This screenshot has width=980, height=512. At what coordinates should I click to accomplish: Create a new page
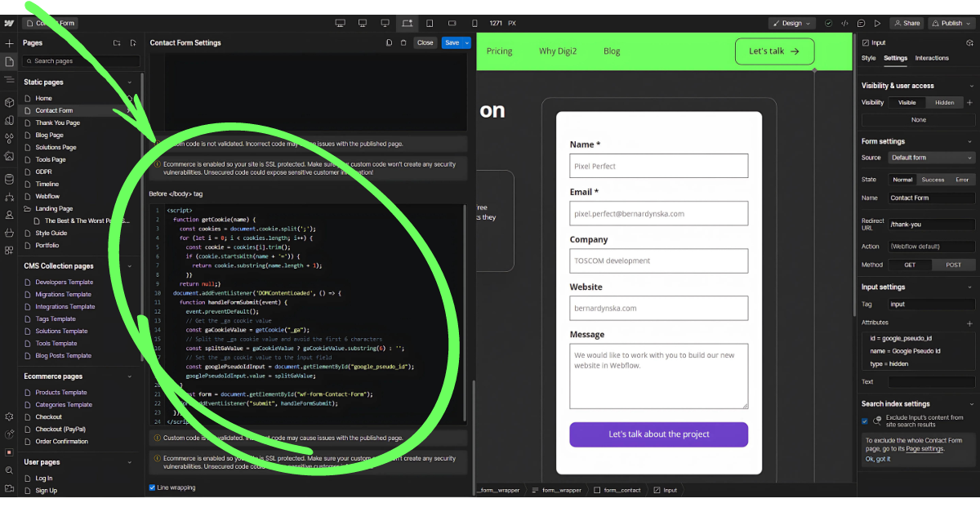(x=131, y=42)
